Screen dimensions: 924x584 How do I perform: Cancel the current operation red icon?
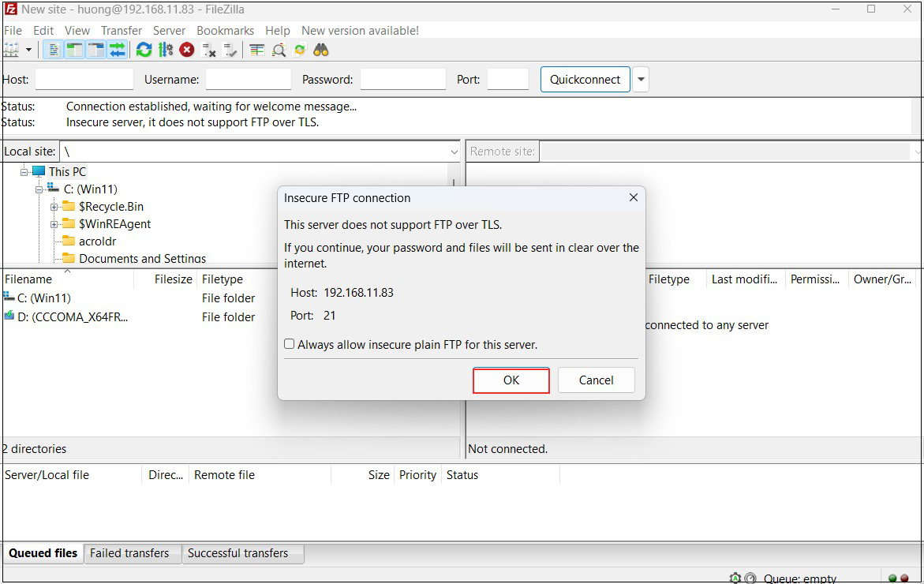pyautogui.click(x=187, y=50)
